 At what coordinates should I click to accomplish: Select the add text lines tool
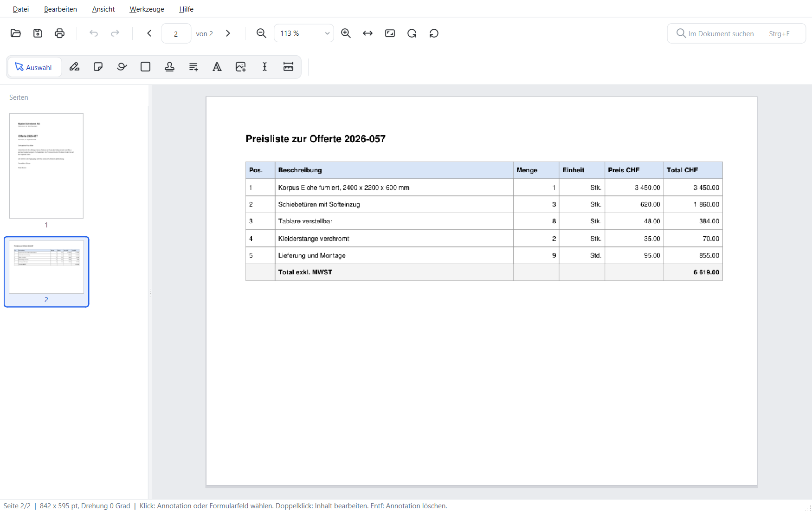(x=193, y=67)
